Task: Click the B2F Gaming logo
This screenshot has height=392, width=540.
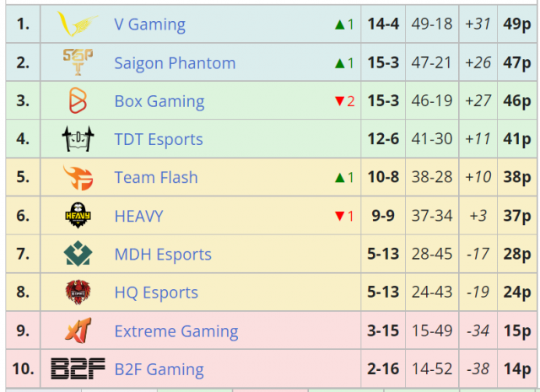Action: click(x=77, y=369)
